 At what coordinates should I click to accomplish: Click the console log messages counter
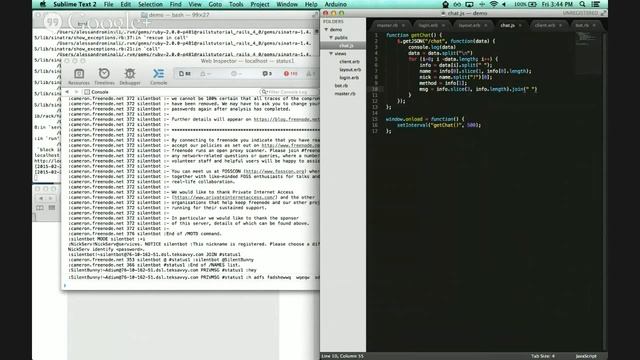[x=267, y=73]
